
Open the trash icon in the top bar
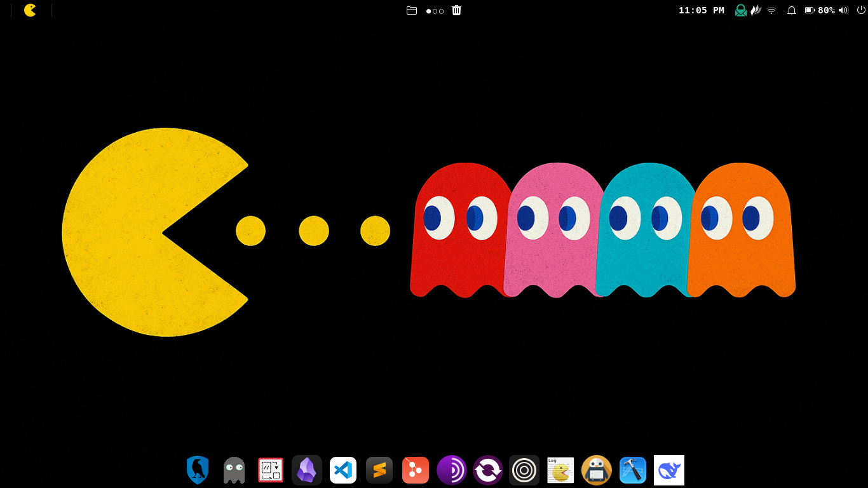coord(456,10)
